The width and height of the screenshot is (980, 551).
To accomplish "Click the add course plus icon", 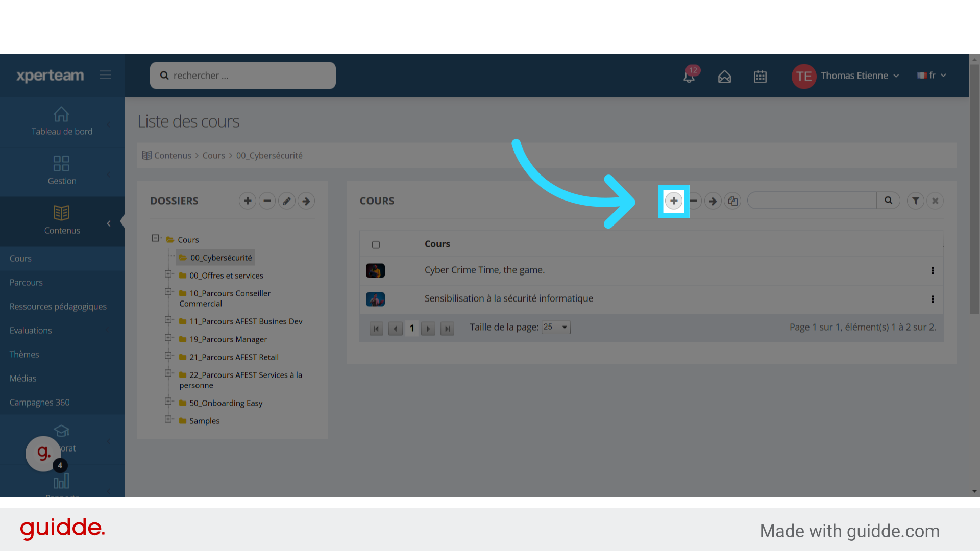I will pyautogui.click(x=673, y=201).
